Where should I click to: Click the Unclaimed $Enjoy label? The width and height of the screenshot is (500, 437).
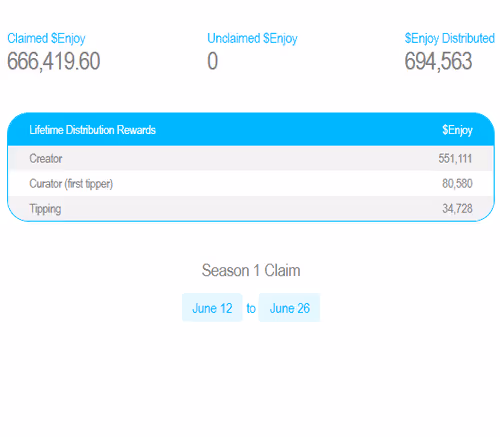tap(252, 39)
